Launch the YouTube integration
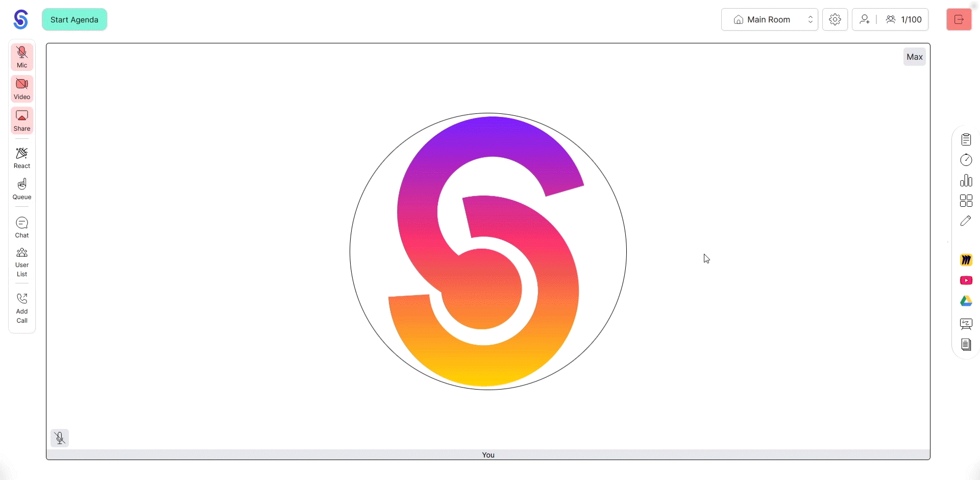This screenshot has height=480, width=980. pos(966,280)
